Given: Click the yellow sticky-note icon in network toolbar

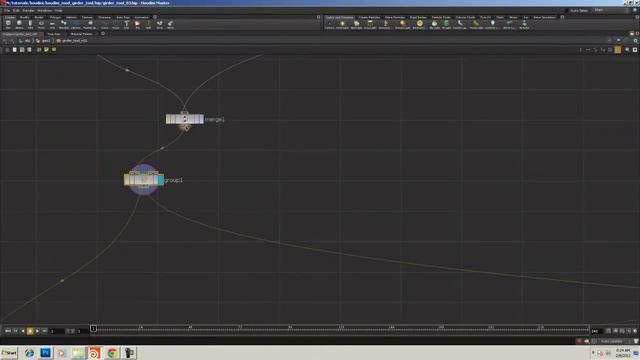Looking at the screenshot, I should tap(46, 50).
